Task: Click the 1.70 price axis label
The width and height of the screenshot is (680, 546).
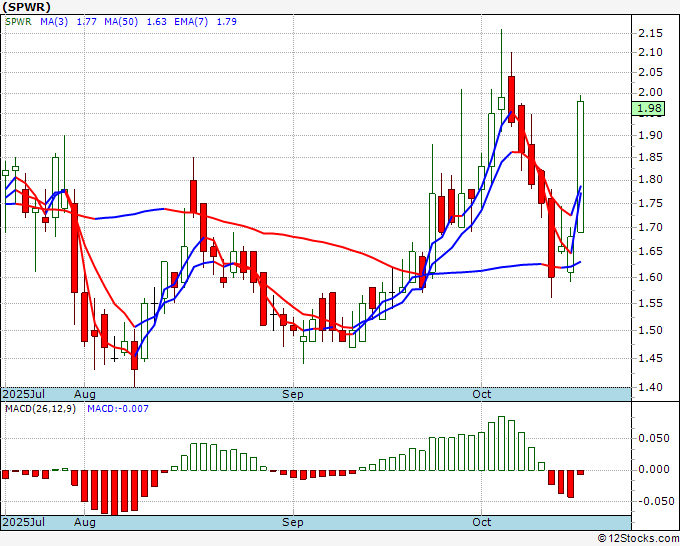Action: (651, 227)
